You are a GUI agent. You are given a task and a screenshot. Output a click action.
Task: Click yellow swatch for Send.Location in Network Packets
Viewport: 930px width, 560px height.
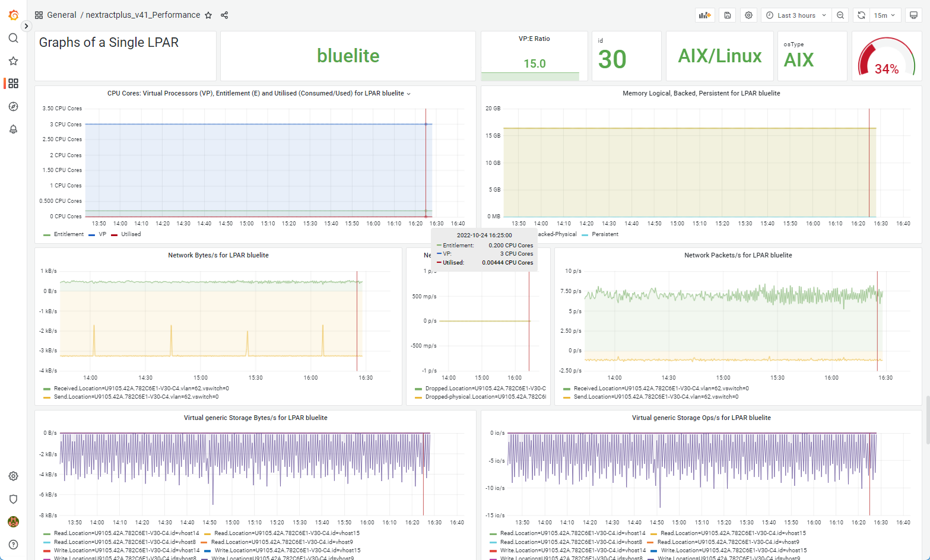pyautogui.click(x=567, y=397)
